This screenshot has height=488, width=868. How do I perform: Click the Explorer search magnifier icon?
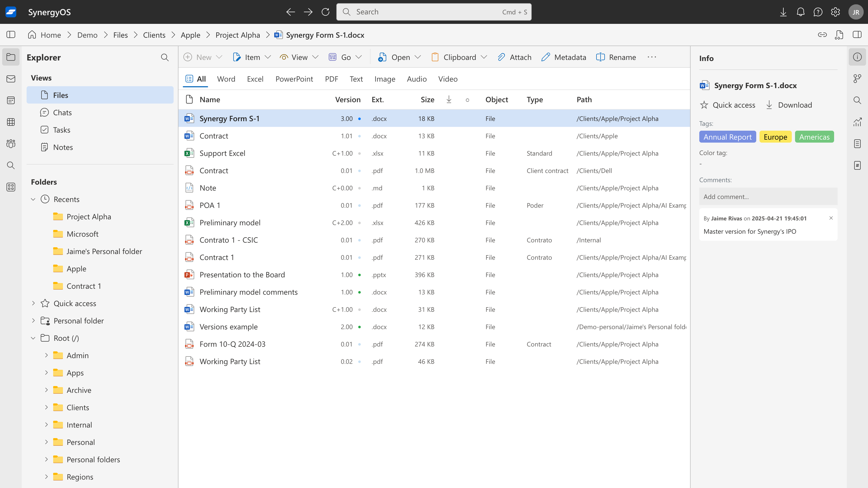[164, 57]
